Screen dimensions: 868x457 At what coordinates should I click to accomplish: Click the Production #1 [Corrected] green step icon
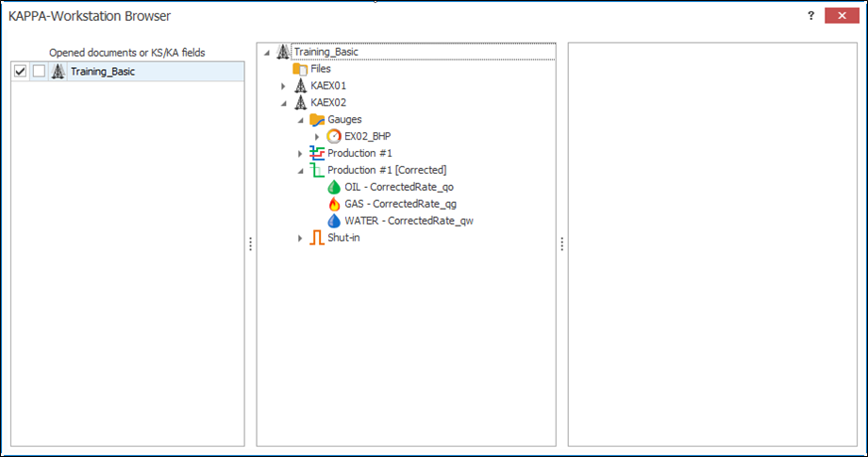317,170
